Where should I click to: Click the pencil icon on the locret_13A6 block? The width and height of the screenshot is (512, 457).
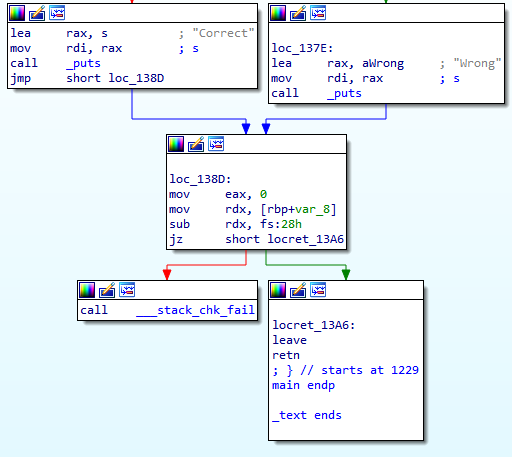[x=298, y=290]
